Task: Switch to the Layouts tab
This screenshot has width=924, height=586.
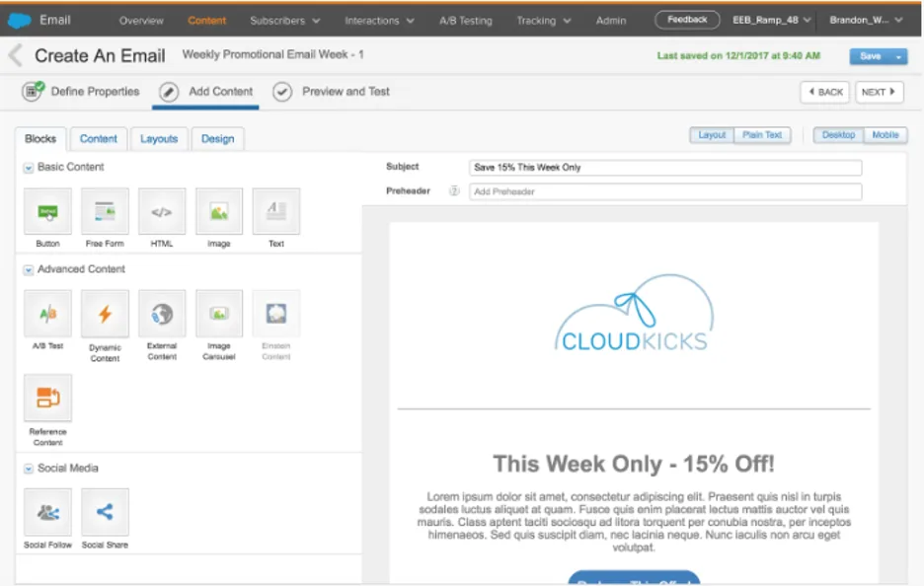Action: (x=159, y=139)
